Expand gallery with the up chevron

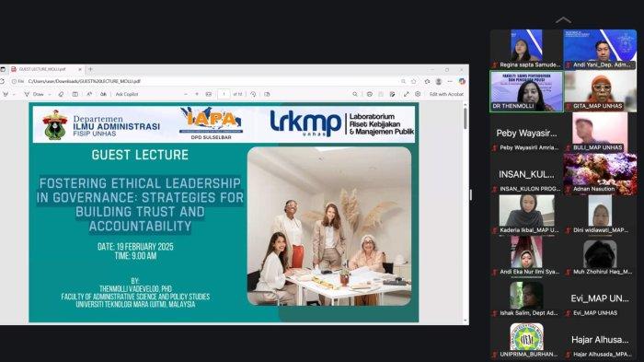[563, 19]
